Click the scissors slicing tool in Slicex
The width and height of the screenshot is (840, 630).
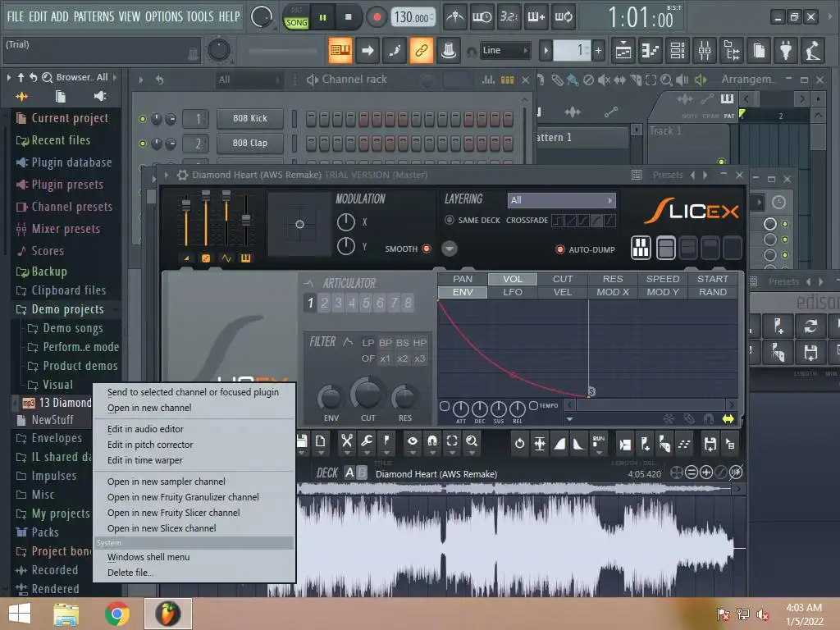pyautogui.click(x=347, y=441)
